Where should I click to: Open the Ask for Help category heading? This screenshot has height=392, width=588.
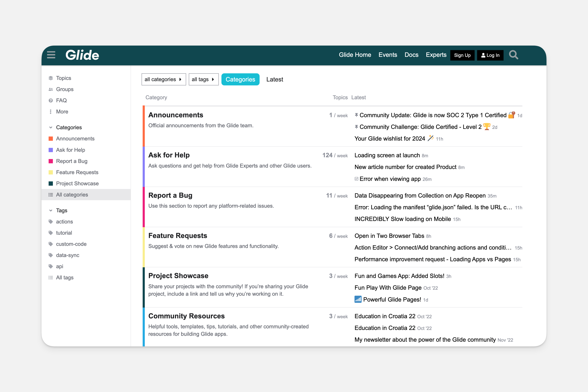(x=169, y=155)
